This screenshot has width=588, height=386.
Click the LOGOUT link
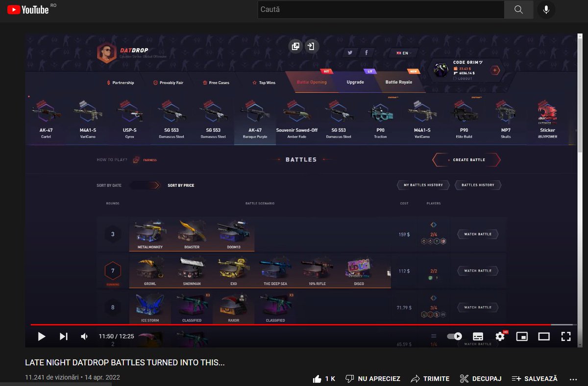[x=463, y=78]
